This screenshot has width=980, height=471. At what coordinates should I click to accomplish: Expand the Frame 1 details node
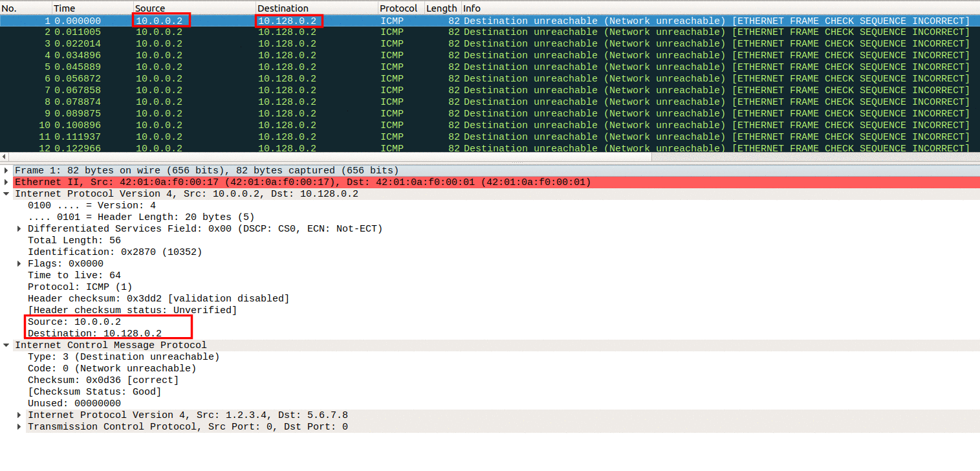click(6, 171)
